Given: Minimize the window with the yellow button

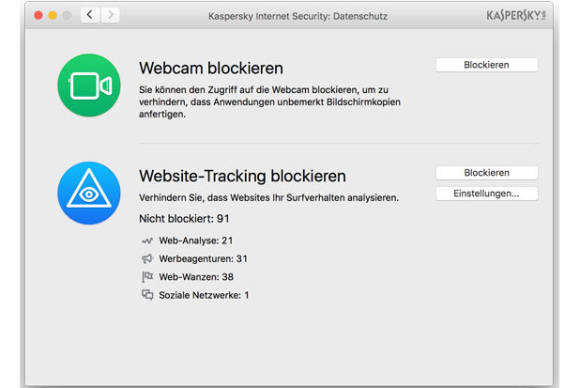Looking at the screenshot, I should (x=53, y=16).
